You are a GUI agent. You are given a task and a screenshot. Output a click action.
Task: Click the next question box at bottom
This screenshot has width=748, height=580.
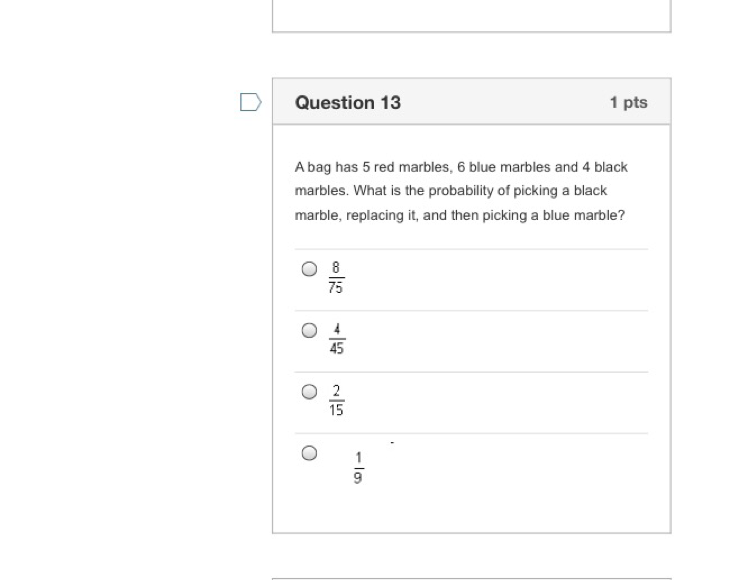coord(471,577)
